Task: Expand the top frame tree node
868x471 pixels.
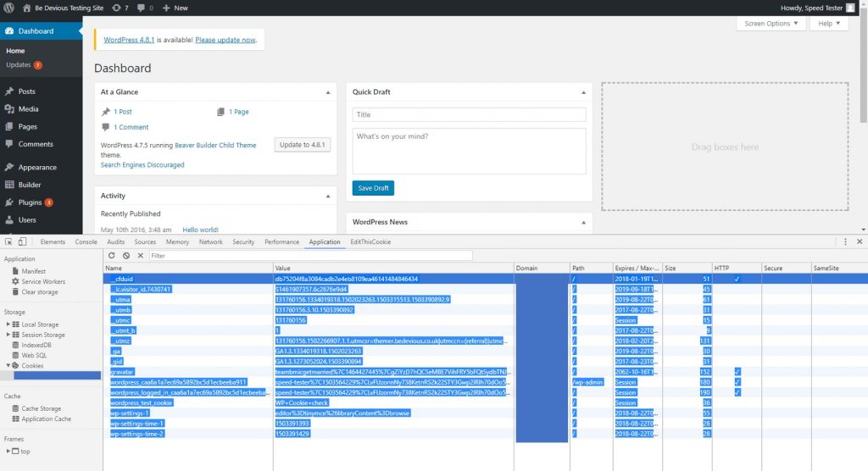Action: click(8, 452)
